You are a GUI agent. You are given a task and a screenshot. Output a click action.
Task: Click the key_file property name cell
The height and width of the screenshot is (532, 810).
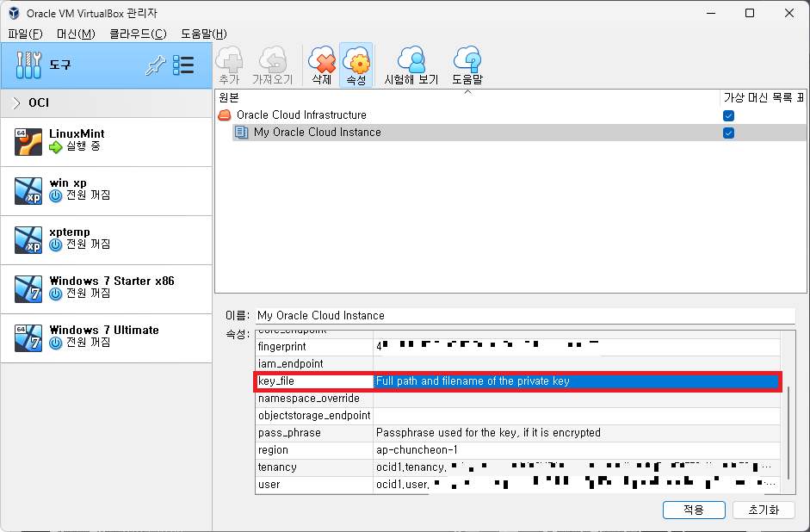(x=314, y=381)
